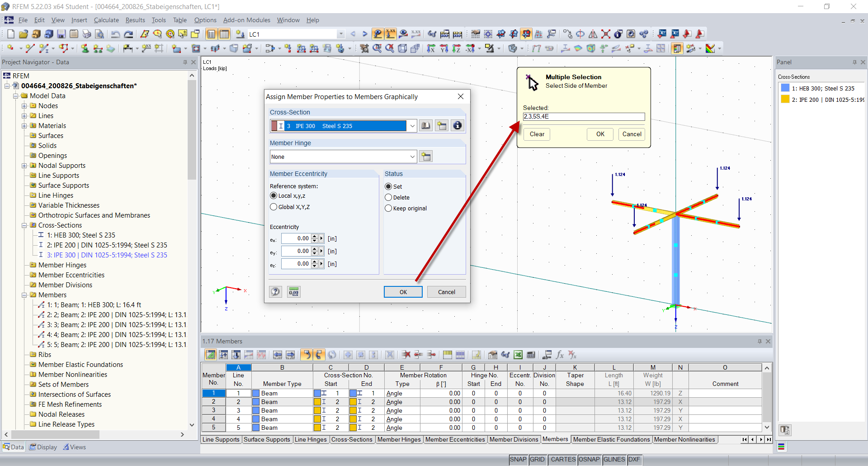The width and height of the screenshot is (868, 466).
Task: Open the Add-on Modules menu
Action: (246, 20)
